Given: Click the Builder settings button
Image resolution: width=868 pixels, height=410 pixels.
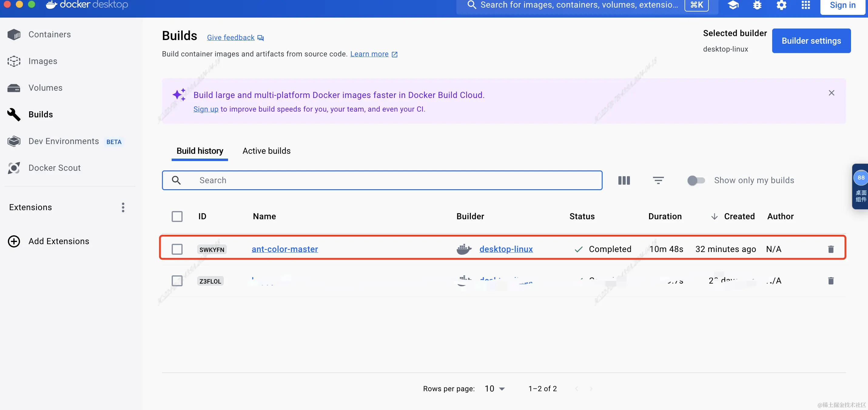Looking at the screenshot, I should coord(811,41).
